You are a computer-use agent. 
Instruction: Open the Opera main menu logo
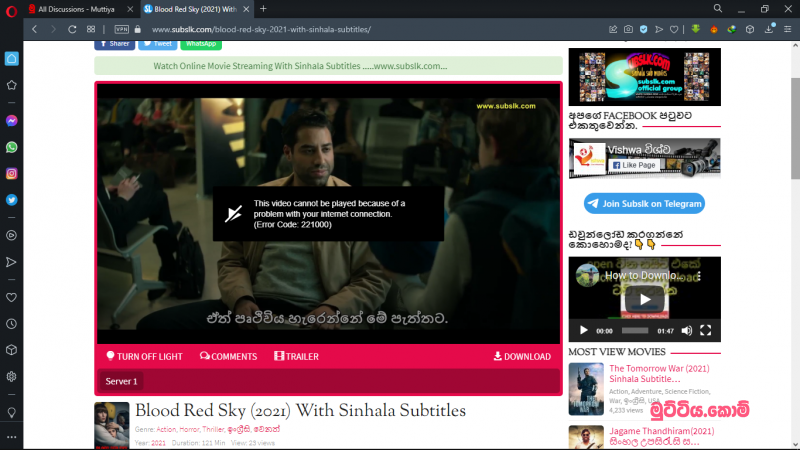click(11, 11)
